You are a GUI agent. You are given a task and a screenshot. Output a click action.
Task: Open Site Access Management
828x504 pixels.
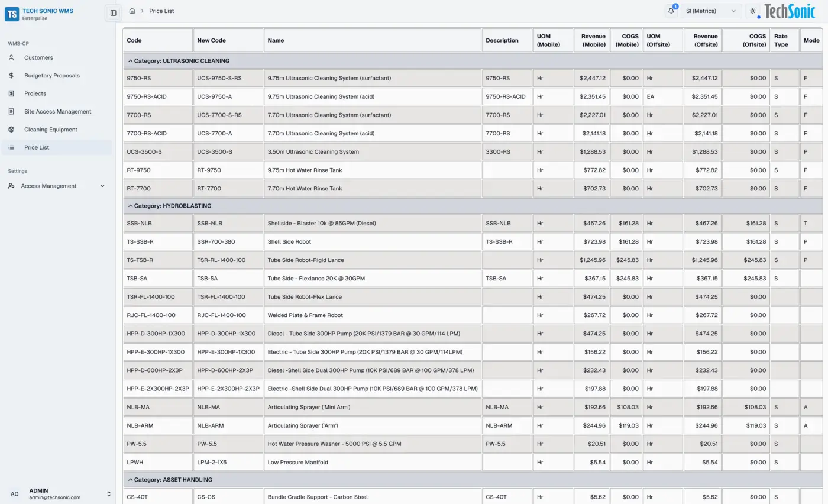point(57,111)
